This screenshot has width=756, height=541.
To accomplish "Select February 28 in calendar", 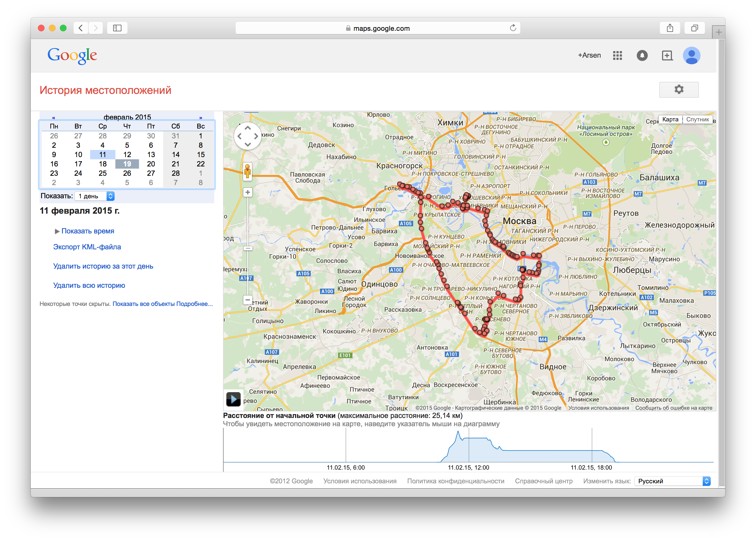I will (x=176, y=173).
